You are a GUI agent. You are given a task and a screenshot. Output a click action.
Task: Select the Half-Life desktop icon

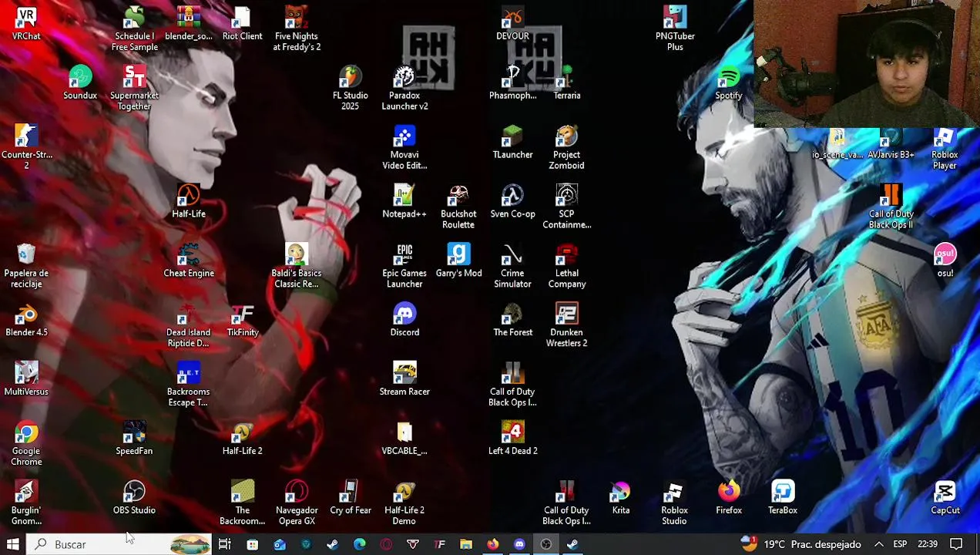tap(189, 202)
